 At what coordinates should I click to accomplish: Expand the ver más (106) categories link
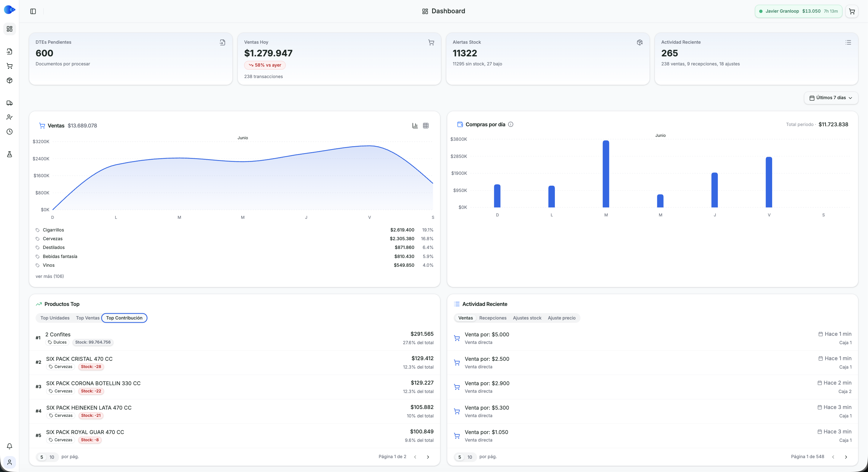click(x=49, y=276)
